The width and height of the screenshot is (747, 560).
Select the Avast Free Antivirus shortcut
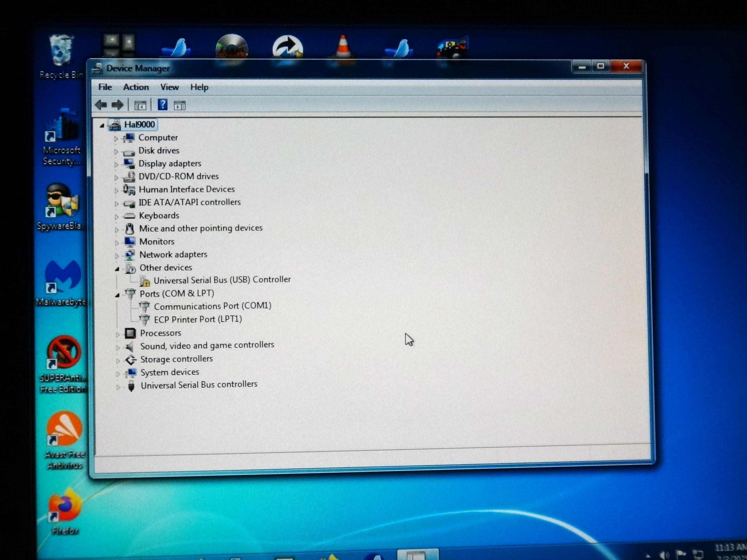65,440
